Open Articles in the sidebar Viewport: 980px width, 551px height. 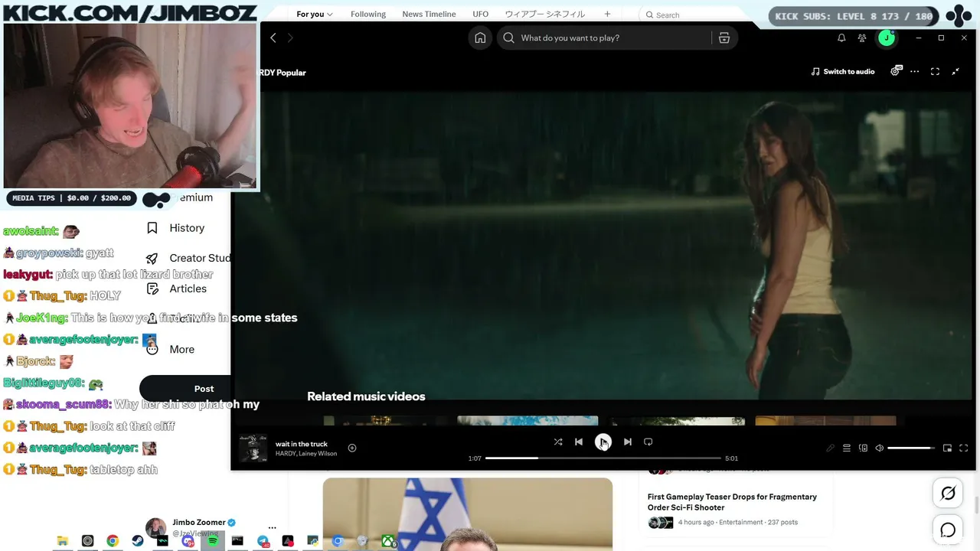point(177,289)
